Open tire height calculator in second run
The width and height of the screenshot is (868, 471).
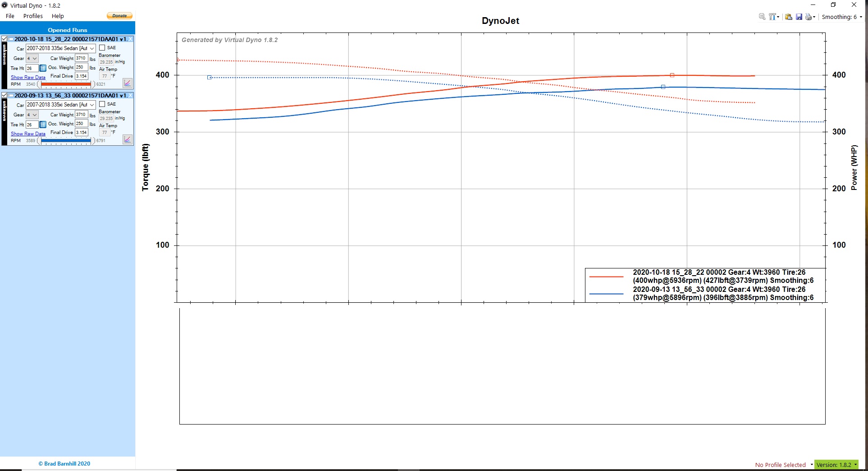[x=43, y=125]
